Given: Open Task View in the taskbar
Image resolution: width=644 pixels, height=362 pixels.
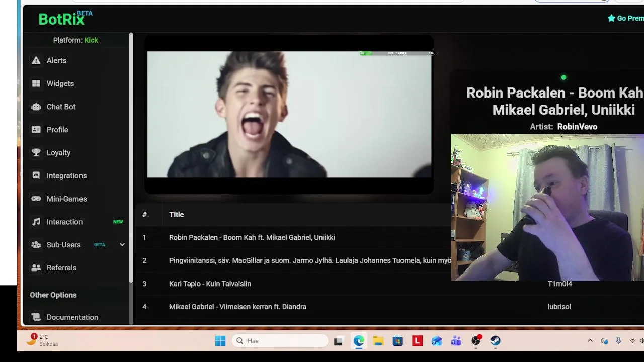Looking at the screenshot, I should click(338, 341).
